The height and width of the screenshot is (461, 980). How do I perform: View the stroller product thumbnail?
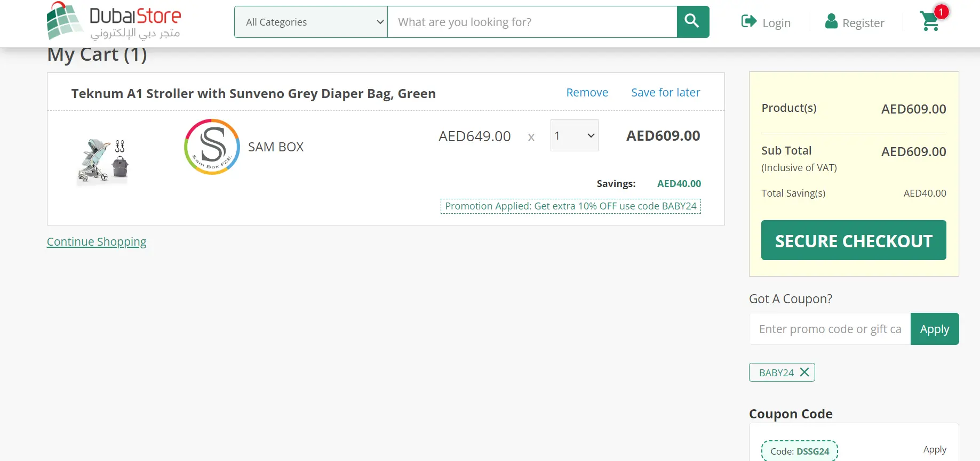(x=102, y=161)
